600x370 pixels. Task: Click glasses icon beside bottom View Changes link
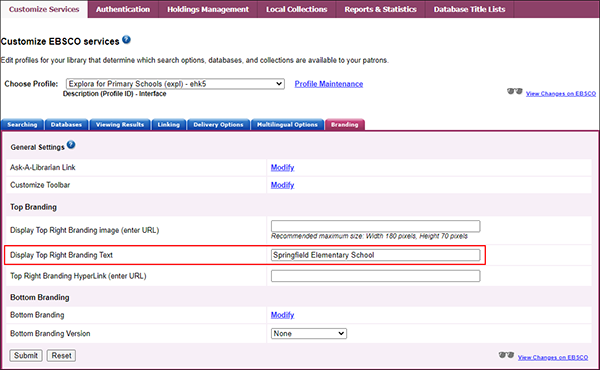pos(506,355)
